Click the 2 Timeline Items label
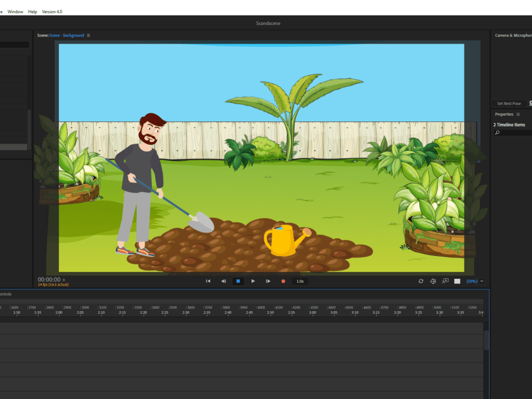The width and height of the screenshot is (532, 399). point(509,125)
